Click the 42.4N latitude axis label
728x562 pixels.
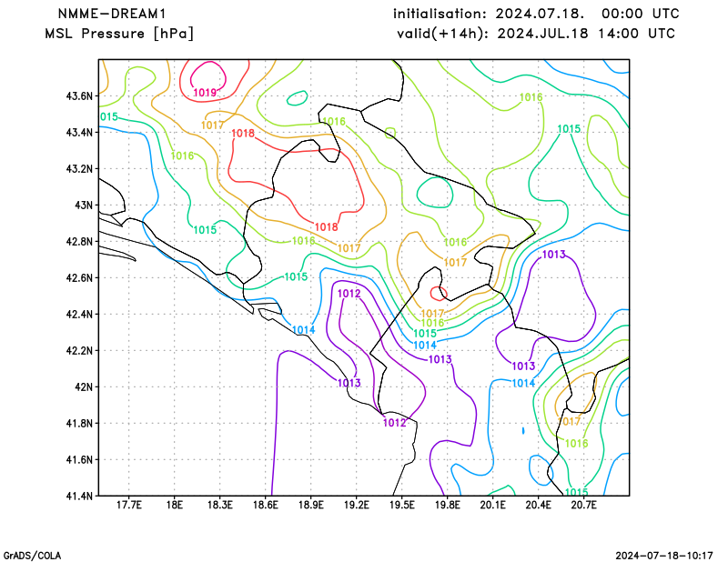79,314
